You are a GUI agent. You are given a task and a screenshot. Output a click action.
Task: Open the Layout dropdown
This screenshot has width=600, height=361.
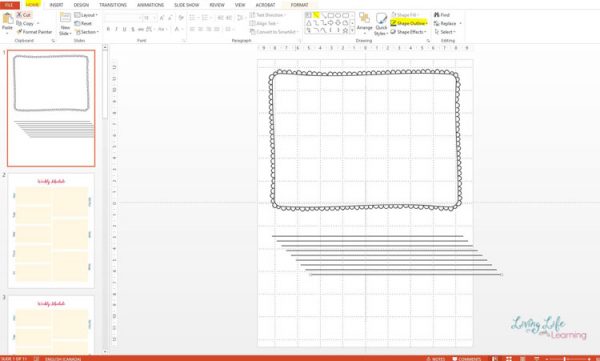pyautogui.click(x=86, y=15)
